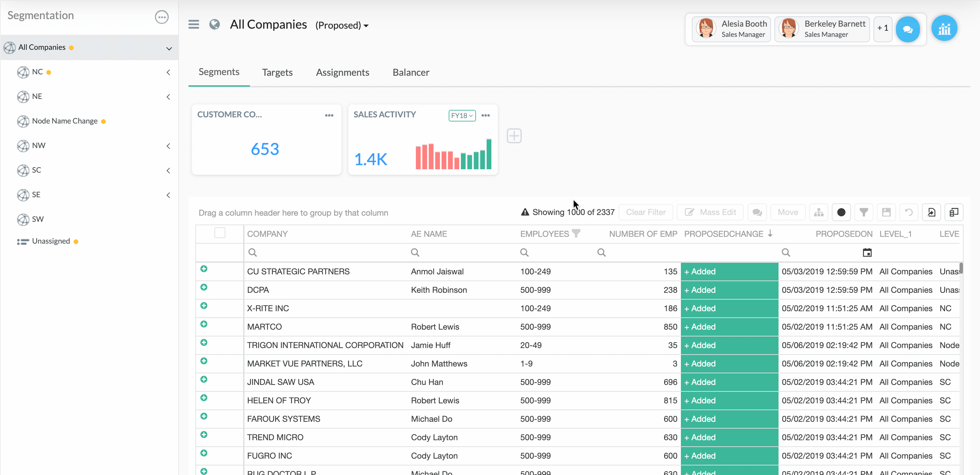Click the Clear Filter button
The height and width of the screenshot is (475, 980).
pyautogui.click(x=646, y=212)
